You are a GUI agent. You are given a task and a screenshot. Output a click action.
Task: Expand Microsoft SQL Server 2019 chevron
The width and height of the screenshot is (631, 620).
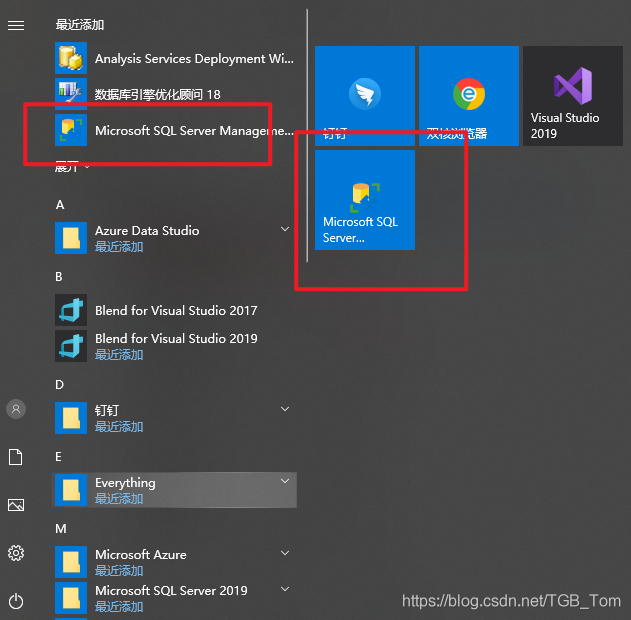point(285,589)
